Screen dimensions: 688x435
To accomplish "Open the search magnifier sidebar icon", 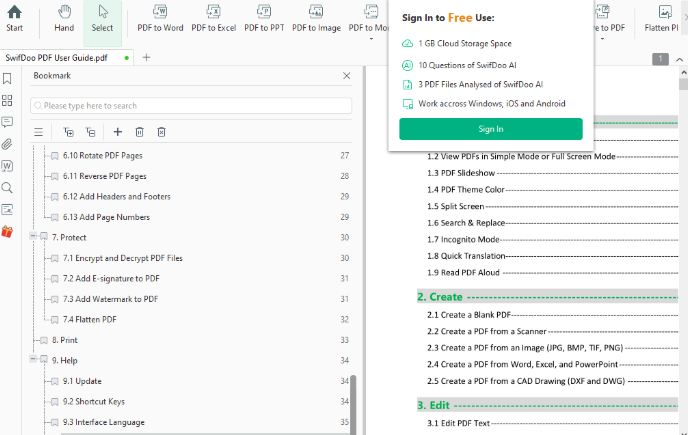I will [7, 188].
